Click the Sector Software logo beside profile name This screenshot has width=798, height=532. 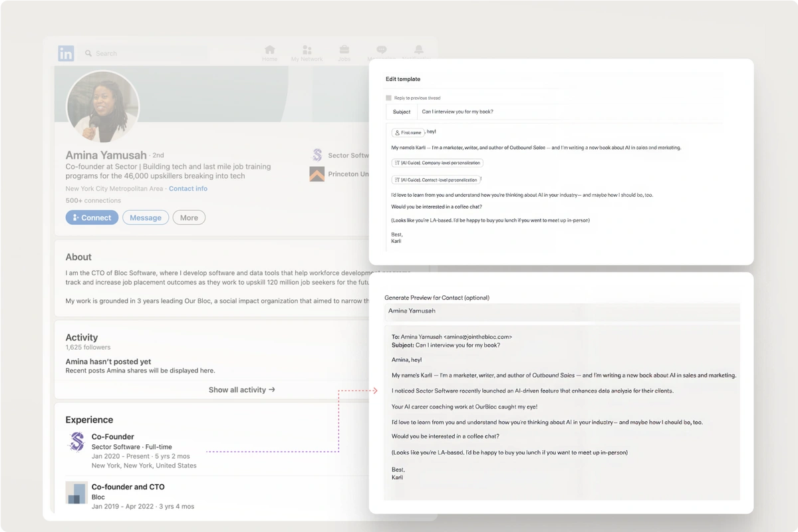coord(317,155)
